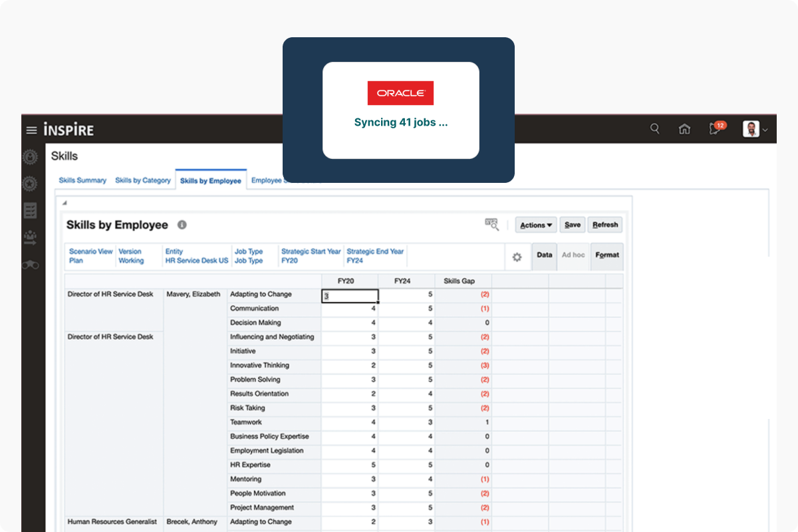Click the Risk Taking row label
The height and width of the screenshot is (532, 798).
[247, 408]
